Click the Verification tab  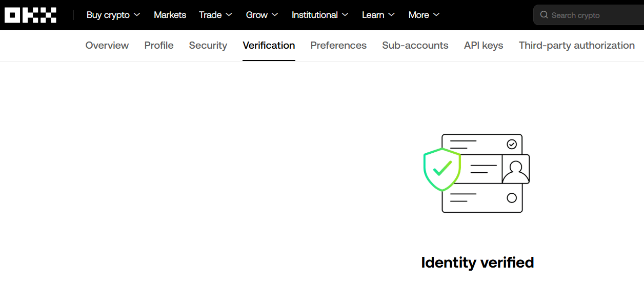[269, 45]
